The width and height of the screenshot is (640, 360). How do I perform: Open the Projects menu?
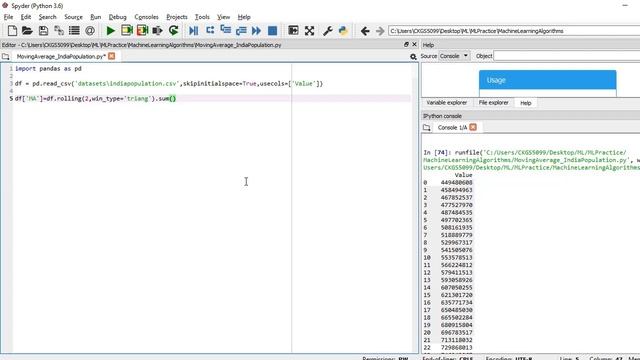(177, 17)
